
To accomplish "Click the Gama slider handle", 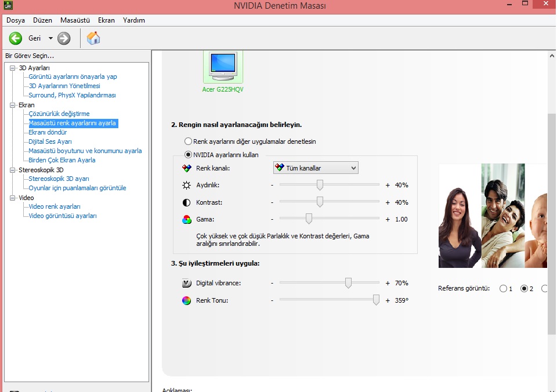I will point(309,219).
